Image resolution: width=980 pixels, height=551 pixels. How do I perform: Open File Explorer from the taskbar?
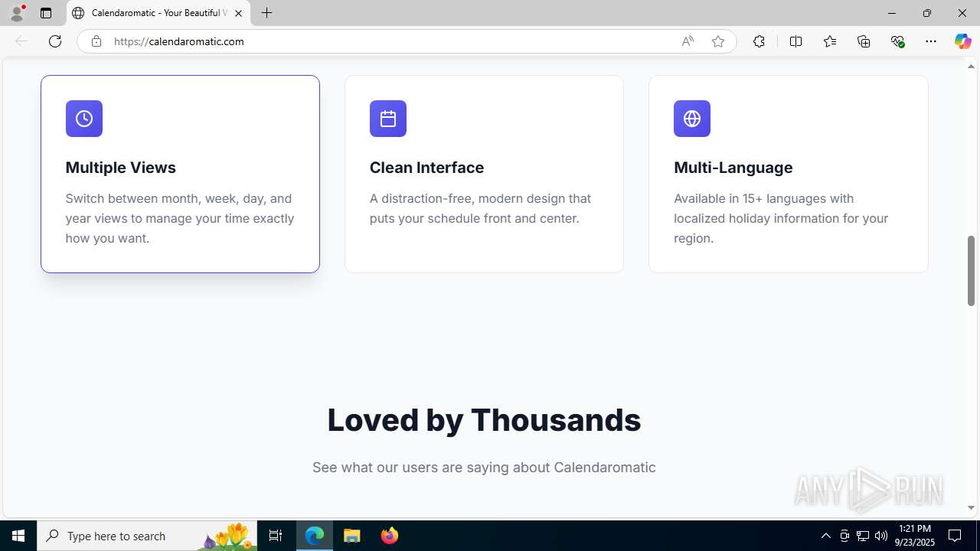(x=352, y=536)
